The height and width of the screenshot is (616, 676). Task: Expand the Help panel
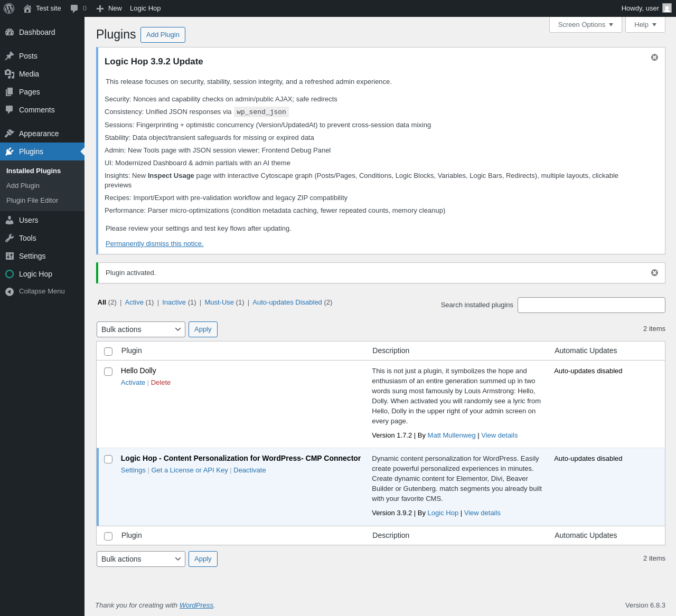click(x=645, y=24)
